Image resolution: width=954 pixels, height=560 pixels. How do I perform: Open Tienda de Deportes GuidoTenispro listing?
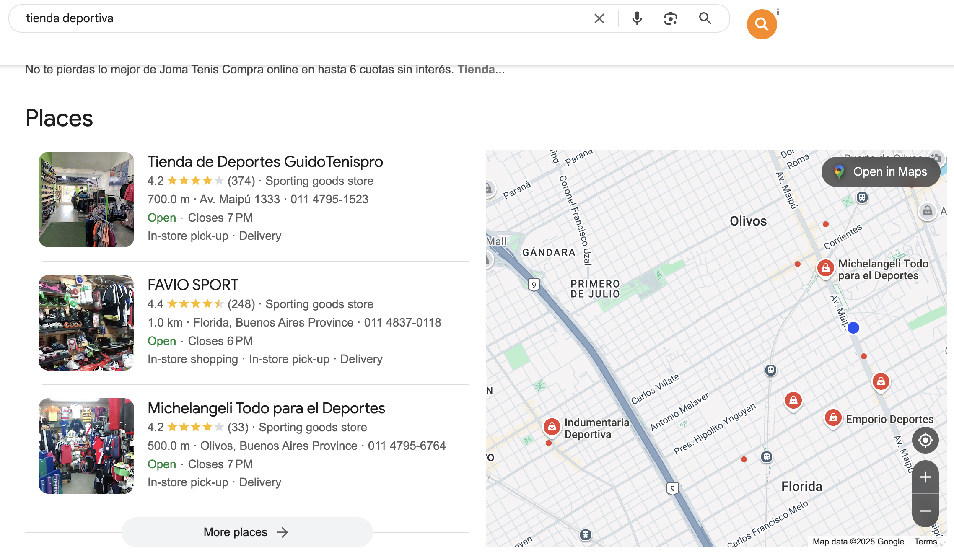point(265,162)
